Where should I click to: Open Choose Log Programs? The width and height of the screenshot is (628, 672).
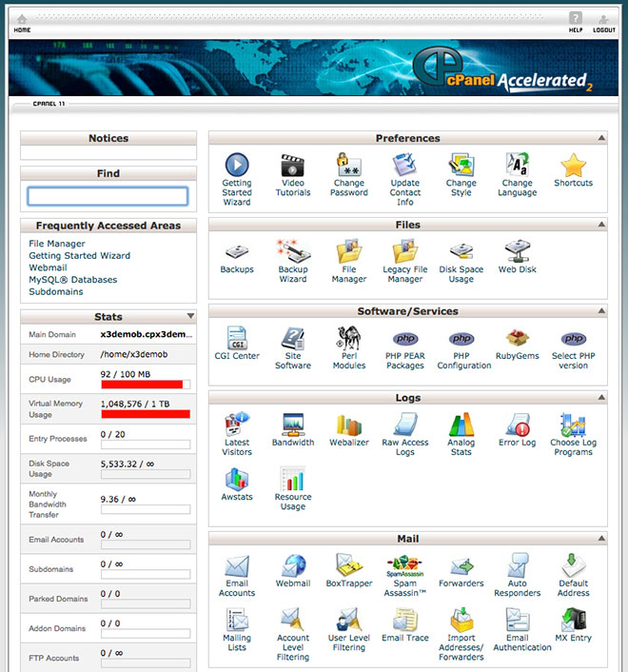573,425
